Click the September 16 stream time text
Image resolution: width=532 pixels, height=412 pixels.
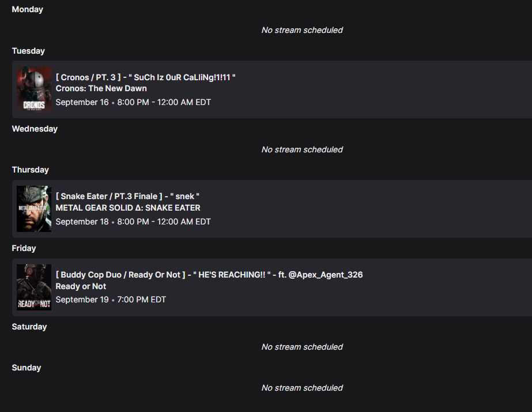point(133,102)
